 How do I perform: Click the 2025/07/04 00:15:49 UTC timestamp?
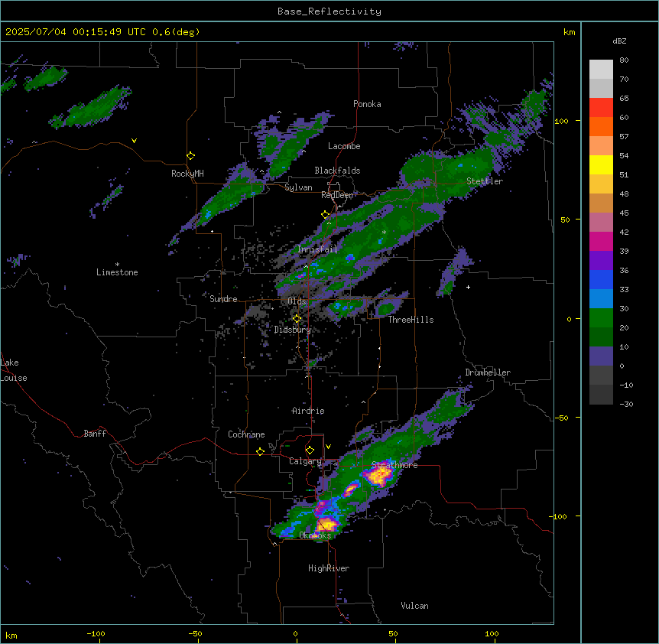click(75, 32)
